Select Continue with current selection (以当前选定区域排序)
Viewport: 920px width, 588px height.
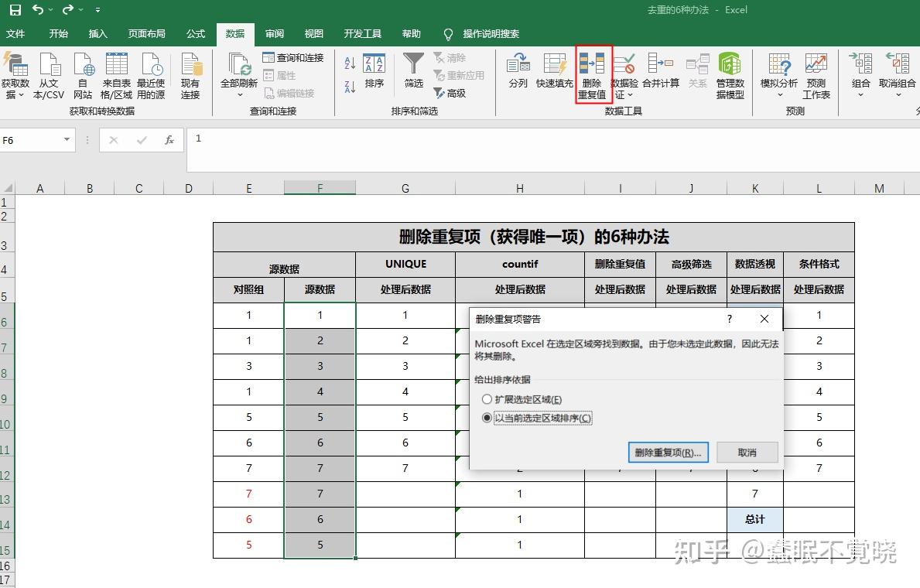click(536, 418)
